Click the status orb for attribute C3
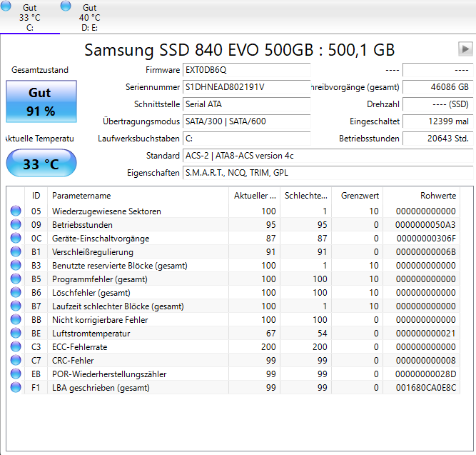This screenshot has height=455, width=476. [16, 346]
